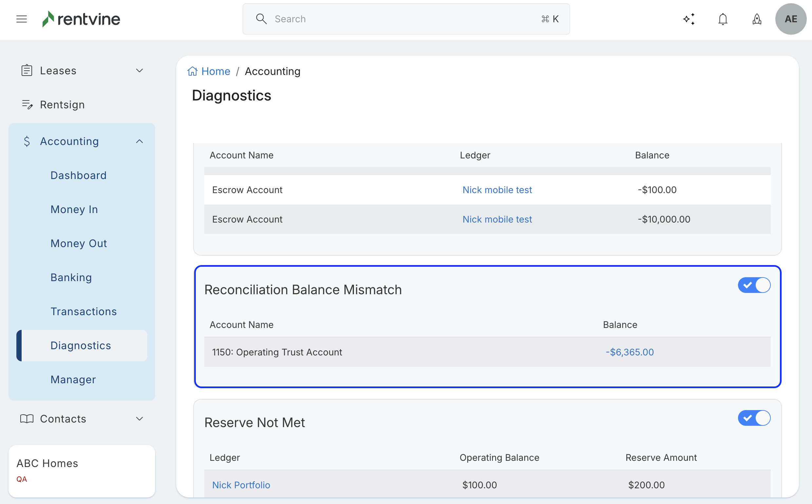Click the AI sparkles icon
812x504 pixels.
coord(689,19)
